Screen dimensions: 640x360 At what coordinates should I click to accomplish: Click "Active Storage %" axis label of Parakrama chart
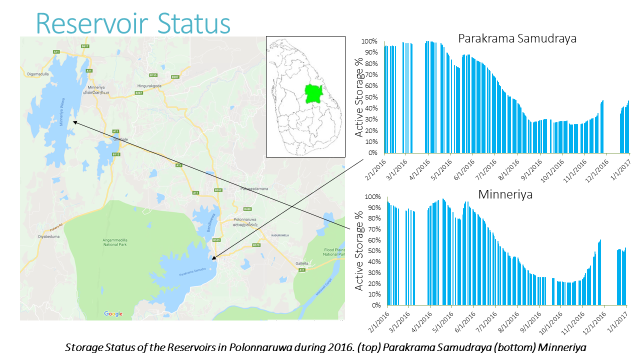359,97
